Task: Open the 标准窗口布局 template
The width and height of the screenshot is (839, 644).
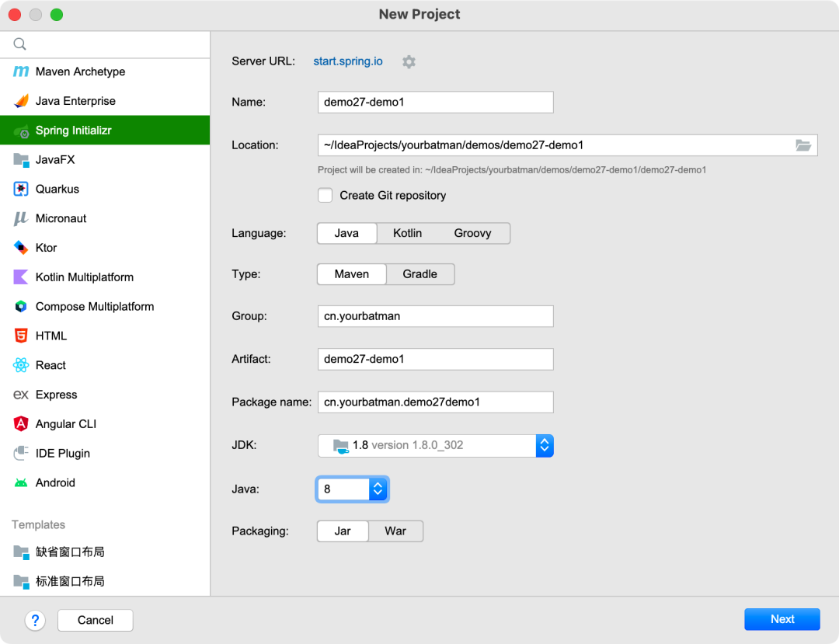Action: pos(71,581)
